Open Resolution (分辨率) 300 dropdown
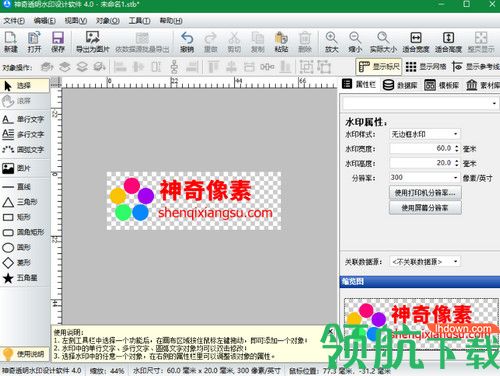500x376 pixels. pos(425,178)
